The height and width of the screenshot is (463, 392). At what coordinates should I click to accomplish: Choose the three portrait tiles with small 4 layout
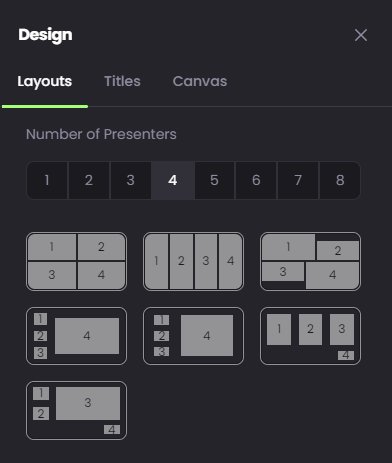pyautogui.click(x=310, y=336)
